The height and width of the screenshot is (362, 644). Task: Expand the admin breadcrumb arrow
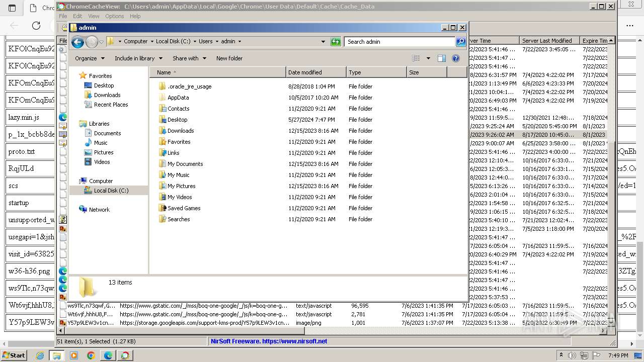[x=239, y=42]
